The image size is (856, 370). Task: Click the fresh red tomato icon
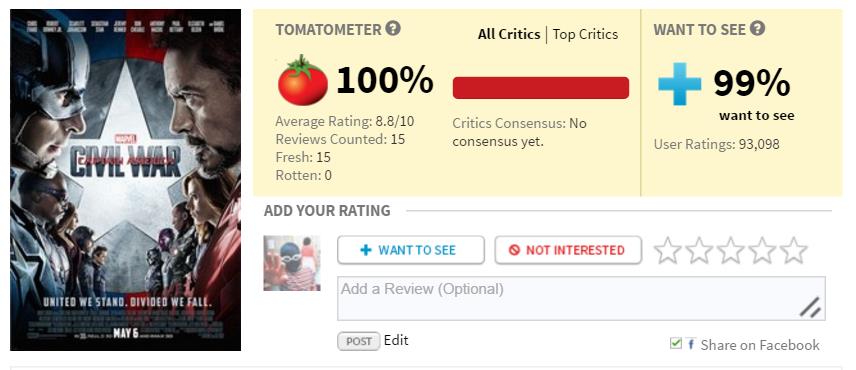303,80
